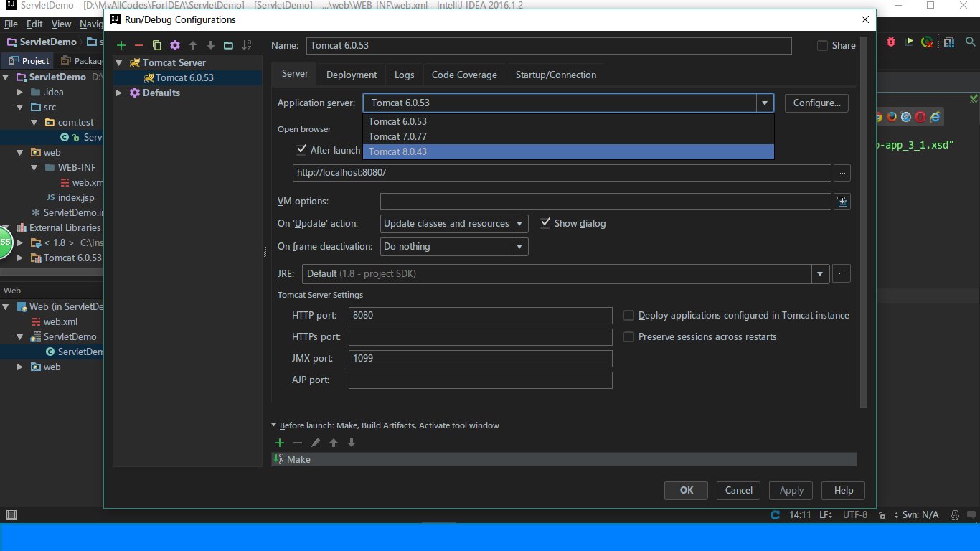Click the localhost URL field
Screen dimensions: 980x551
(x=562, y=173)
